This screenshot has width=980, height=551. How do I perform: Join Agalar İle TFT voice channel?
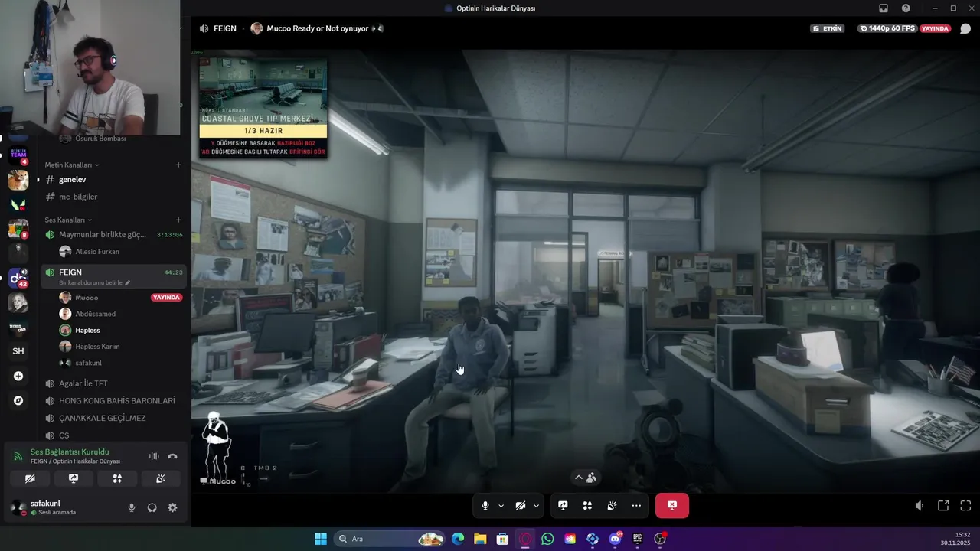coord(113,383)
